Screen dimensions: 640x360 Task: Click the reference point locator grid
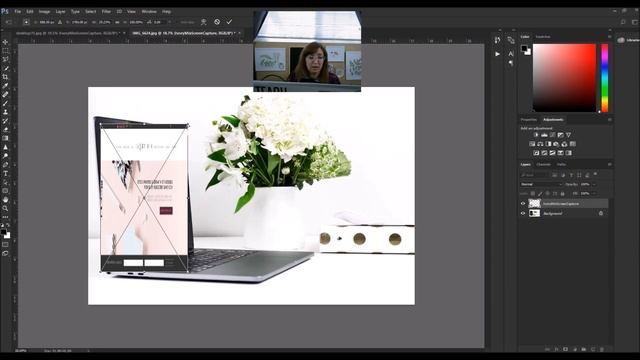click(26, 22)
